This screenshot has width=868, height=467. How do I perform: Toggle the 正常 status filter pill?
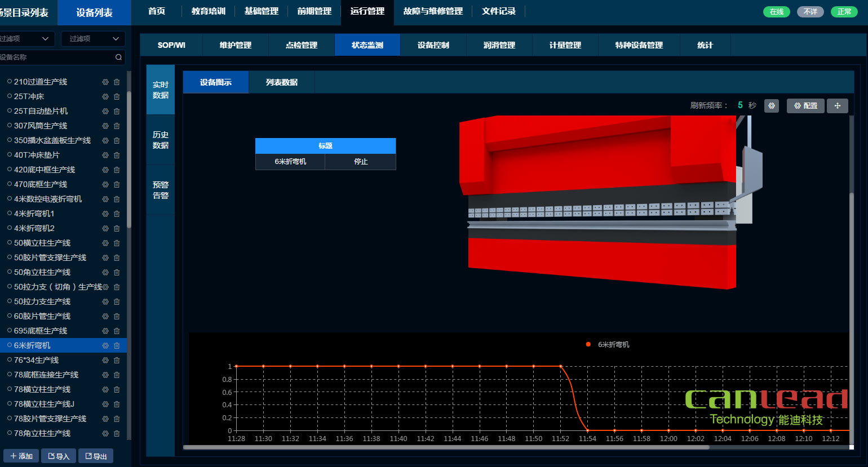(844, 12)
